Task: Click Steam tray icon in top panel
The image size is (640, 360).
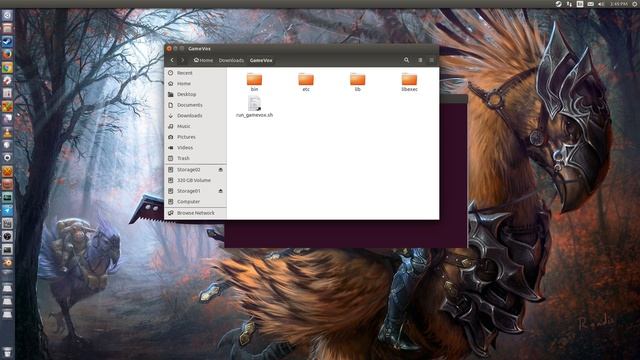Action: pyautogui.click(x=558, y=4)
